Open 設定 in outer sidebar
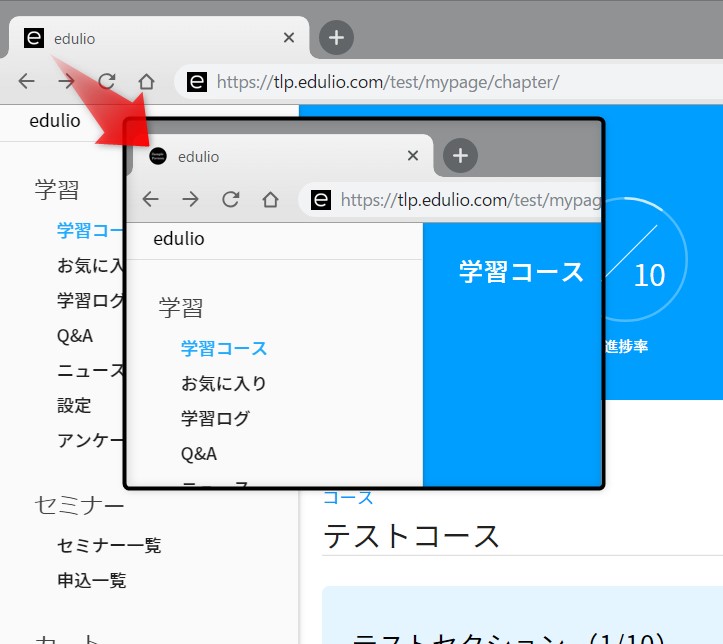The image size is (723, 644). 74,406
